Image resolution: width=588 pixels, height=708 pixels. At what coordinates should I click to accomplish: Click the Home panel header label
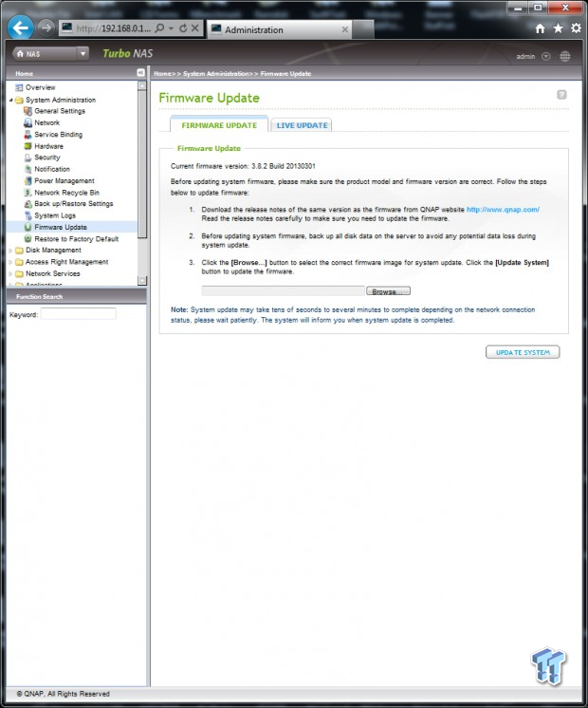[24, 74]
